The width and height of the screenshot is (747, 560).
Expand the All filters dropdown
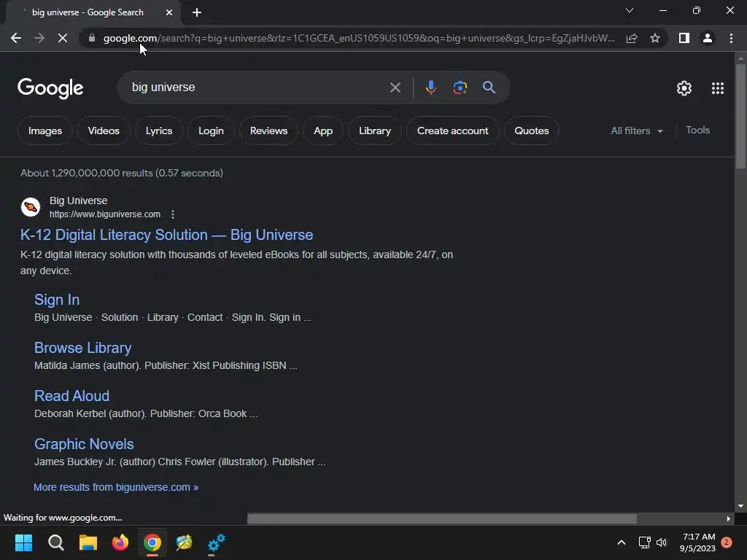[636, 131]
